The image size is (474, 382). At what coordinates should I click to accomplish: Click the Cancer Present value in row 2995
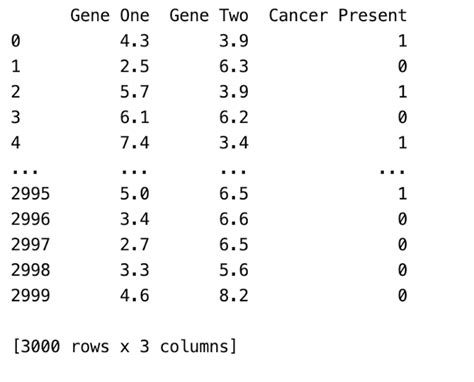coord(402,194)
